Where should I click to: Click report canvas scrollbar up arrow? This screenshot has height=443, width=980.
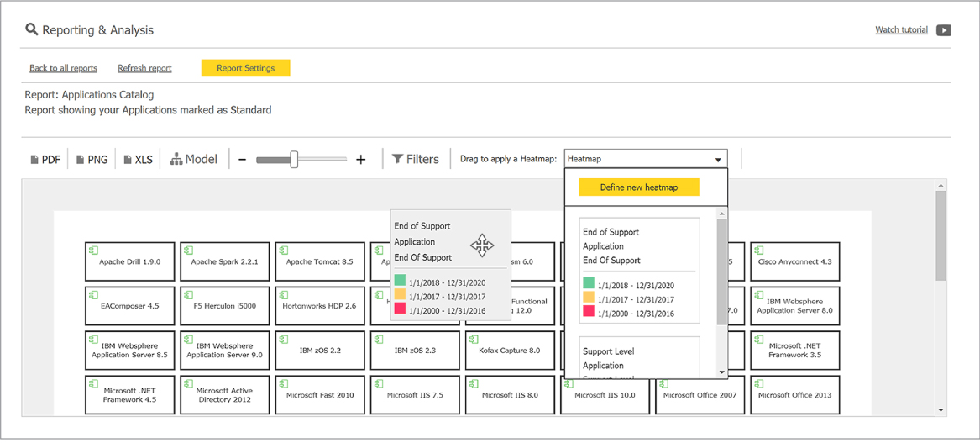point(941,185)
